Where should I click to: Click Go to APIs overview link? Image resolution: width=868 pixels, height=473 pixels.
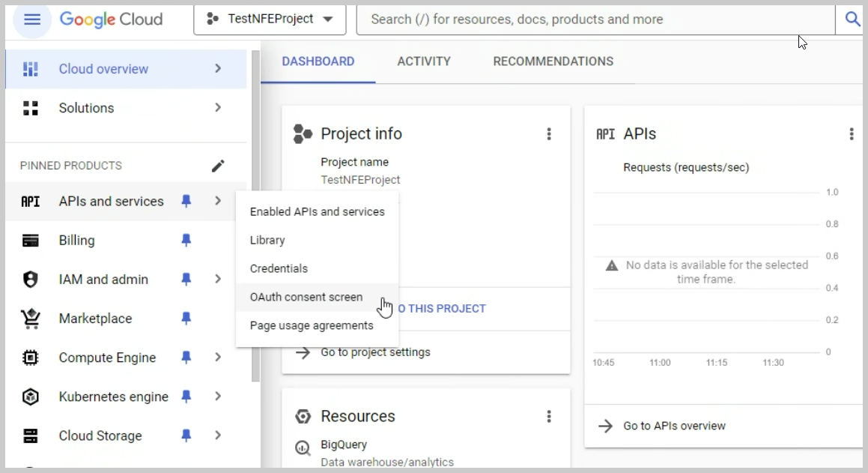coord(674,426)
